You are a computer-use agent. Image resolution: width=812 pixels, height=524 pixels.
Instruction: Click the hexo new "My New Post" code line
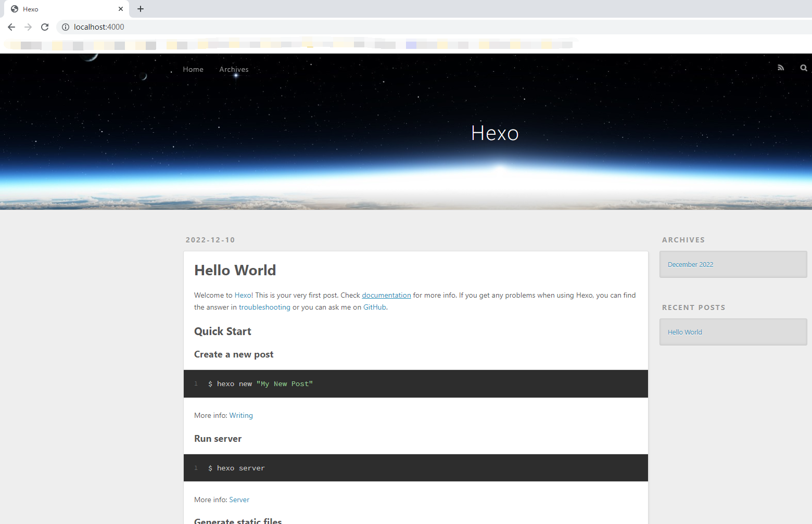tap(260, 384)
